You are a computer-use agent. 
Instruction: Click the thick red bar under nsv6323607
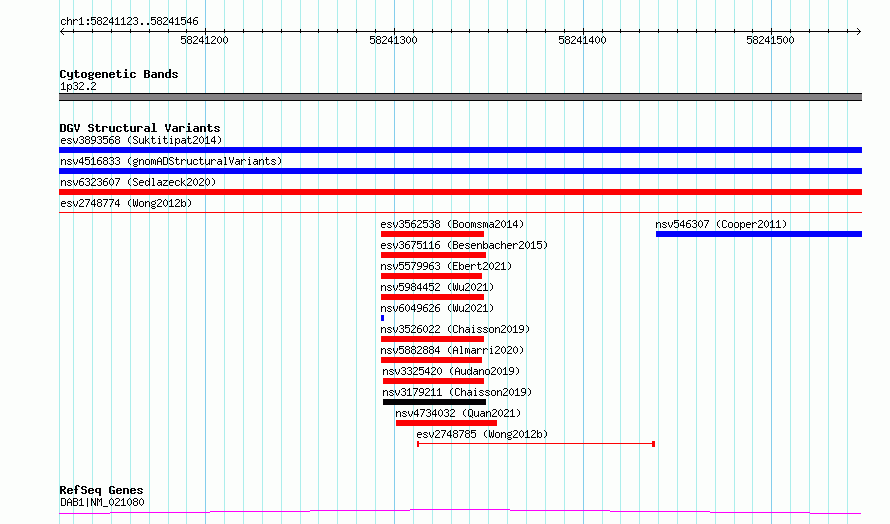pyautogui.click(x=460, y=192)
